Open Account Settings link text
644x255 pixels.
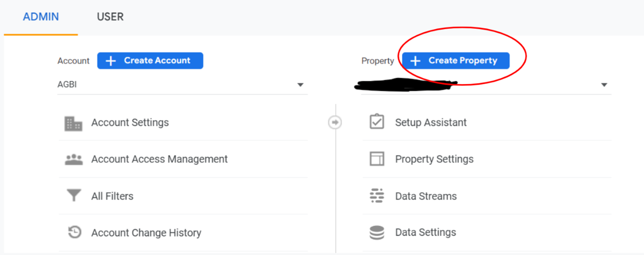click(130, 123)
